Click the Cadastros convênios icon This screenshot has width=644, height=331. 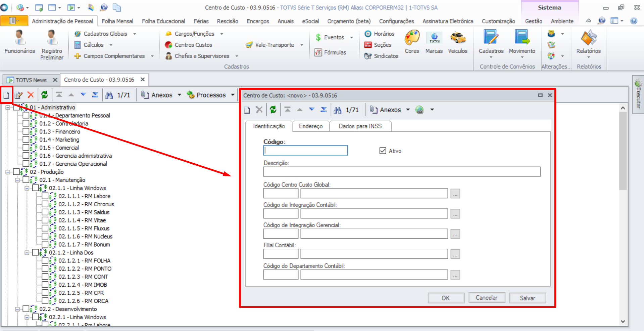click(491, 44)
